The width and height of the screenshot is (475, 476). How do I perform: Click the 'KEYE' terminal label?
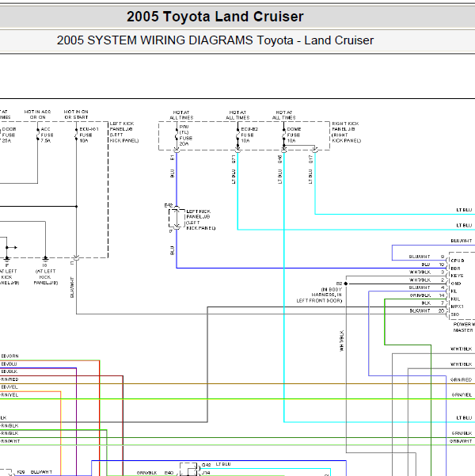(x=457, y=276)
